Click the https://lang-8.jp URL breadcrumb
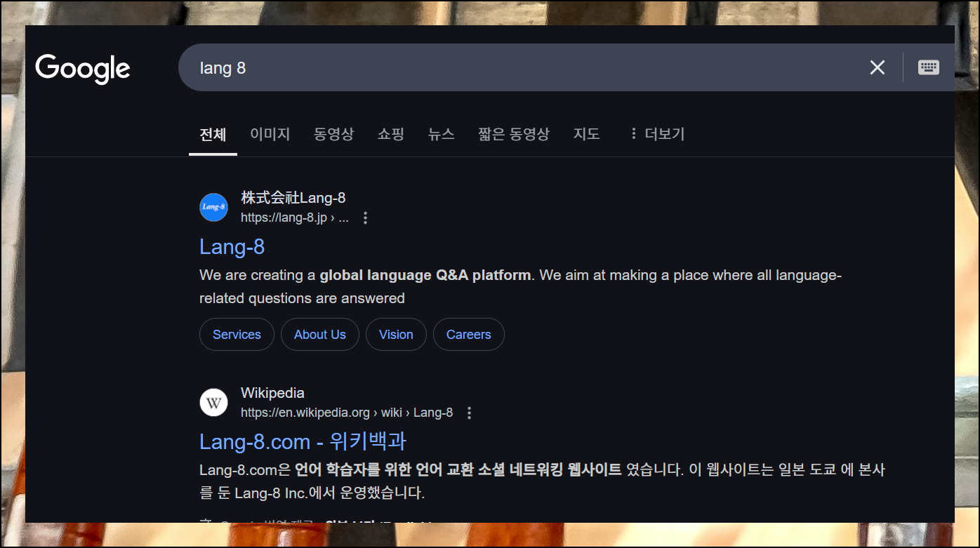The height and width of the screenshot is (548, 980). click(295, 218)
